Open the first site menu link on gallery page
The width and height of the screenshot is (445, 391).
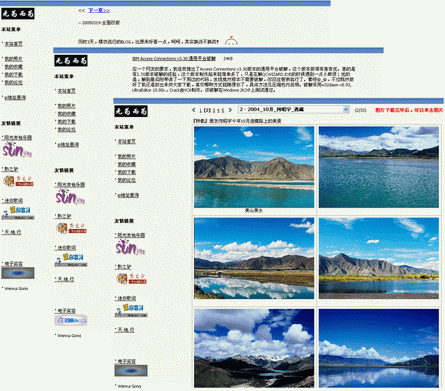tap(127, 142)
